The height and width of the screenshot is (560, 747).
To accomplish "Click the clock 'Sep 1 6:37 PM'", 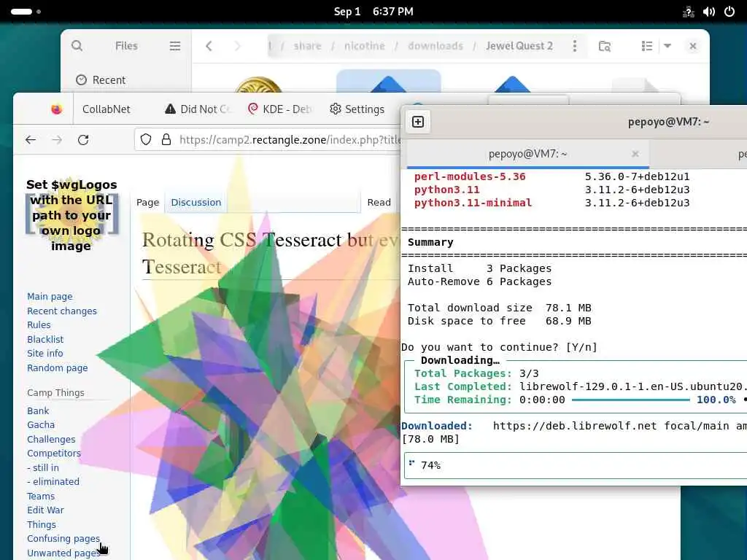I will pos(373,12).
